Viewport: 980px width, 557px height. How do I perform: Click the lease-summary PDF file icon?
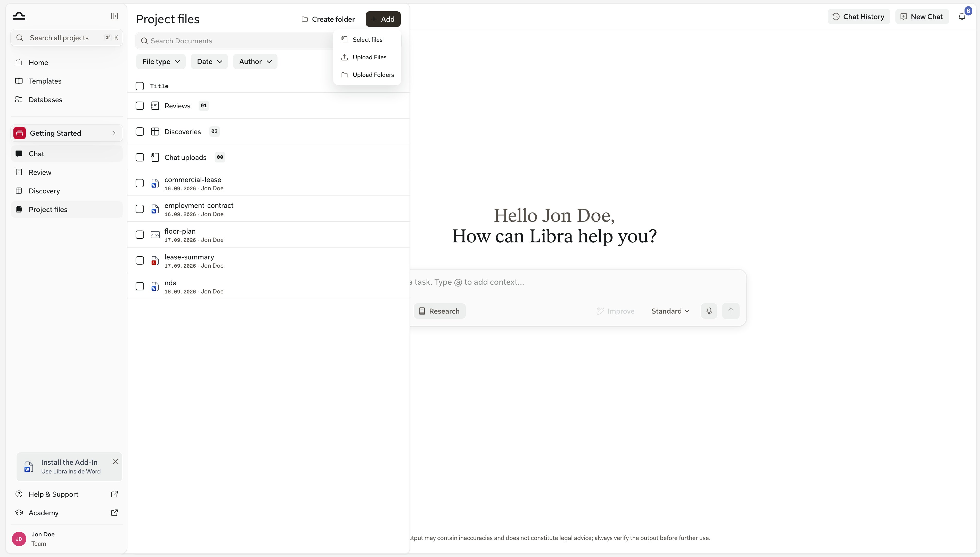point(155,260)
